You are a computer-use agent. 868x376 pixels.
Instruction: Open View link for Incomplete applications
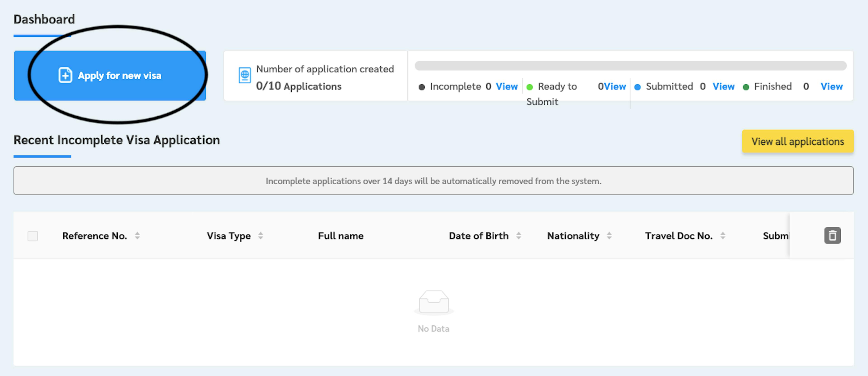click(506, 87)
